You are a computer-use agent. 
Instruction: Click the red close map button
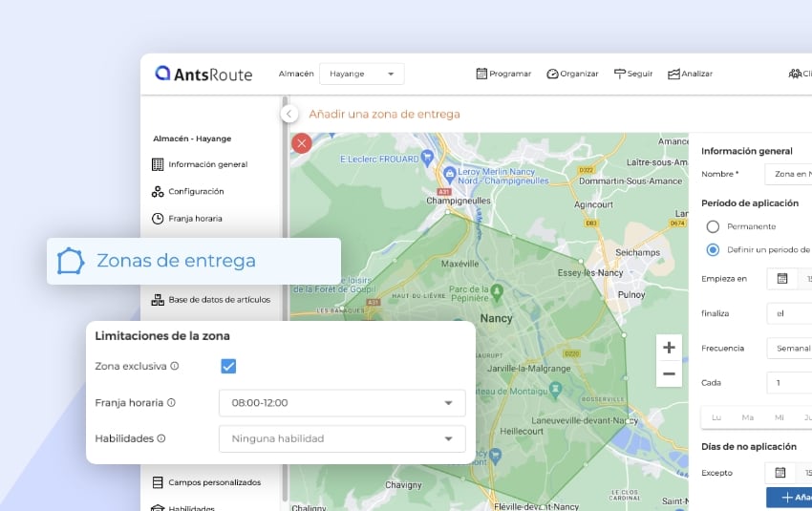302,143
